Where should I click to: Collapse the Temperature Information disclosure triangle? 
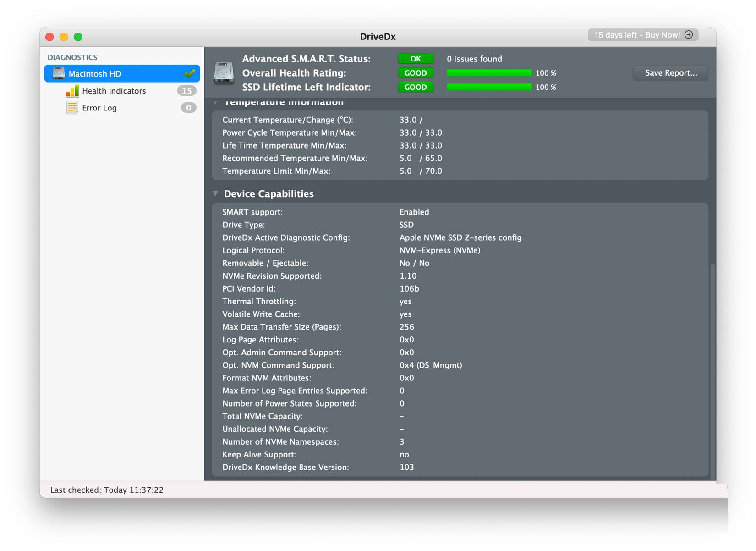tap(215, 103)
